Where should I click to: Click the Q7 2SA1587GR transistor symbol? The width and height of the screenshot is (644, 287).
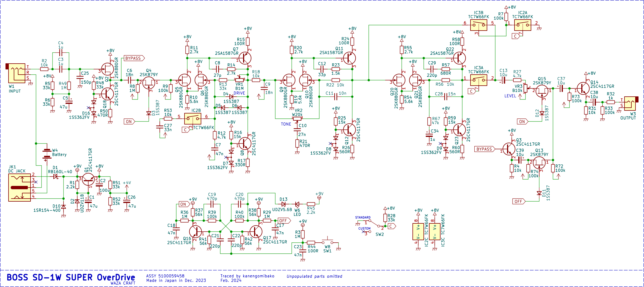tap(245, 58)
